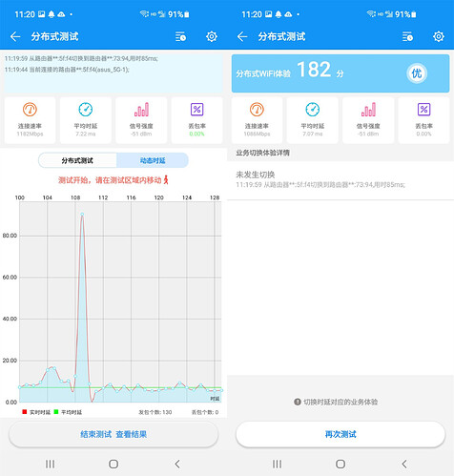
Task: Open settings gear on the left screen
Action: click(x=212, y=36)
